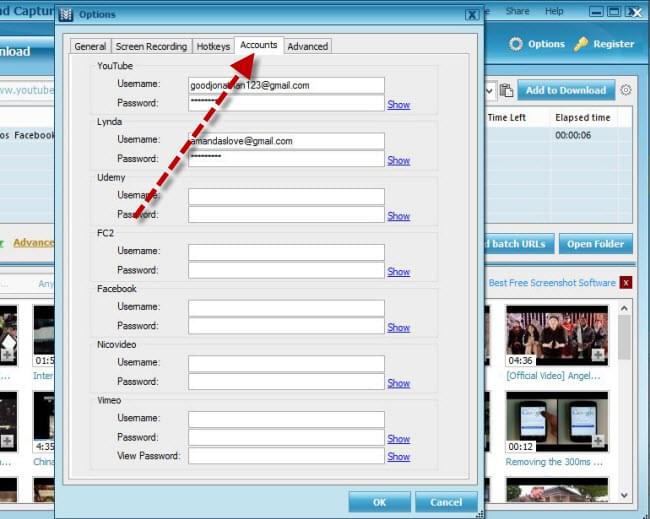650x519 pixels.
Task: Open the Share menu
Action: [517, 11]
